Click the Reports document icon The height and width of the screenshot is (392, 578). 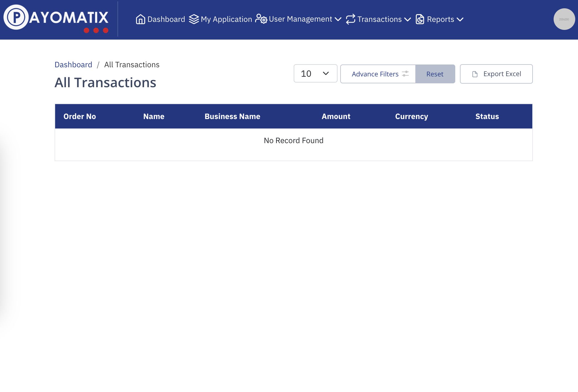coord(420,19)
